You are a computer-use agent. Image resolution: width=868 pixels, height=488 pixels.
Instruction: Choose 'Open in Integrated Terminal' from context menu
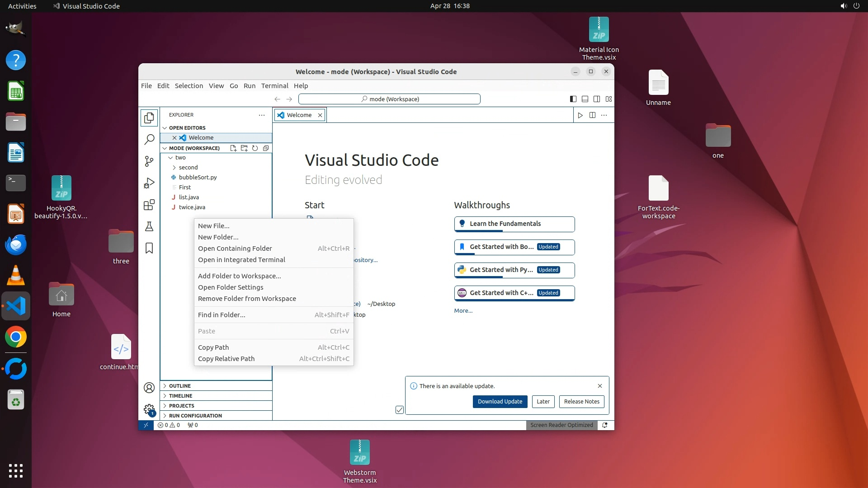coord(241,260)
